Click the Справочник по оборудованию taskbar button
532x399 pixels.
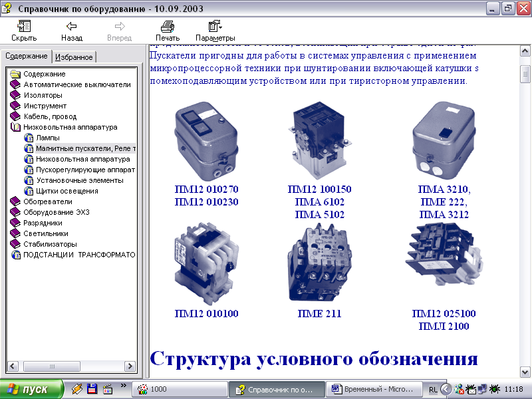[x=277, y=389]
